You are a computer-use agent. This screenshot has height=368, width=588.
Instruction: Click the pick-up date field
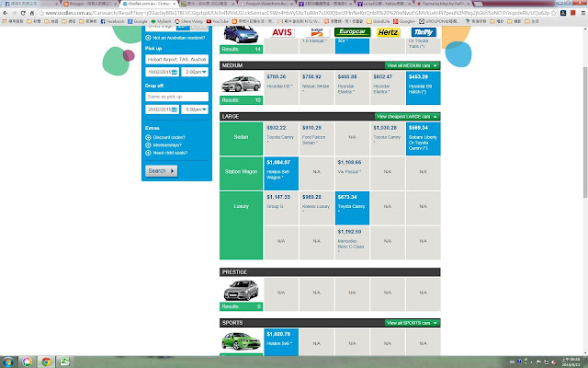pos(162,72)
